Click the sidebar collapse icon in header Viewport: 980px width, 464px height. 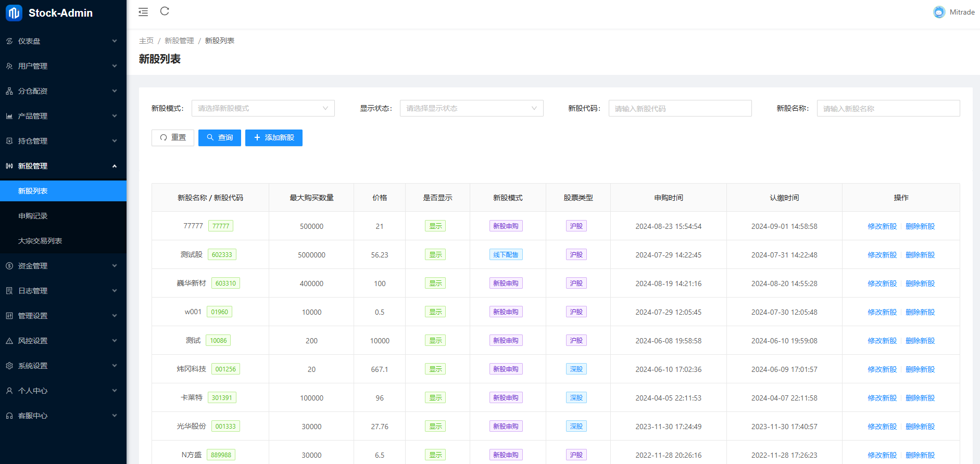tap(143, 12)
